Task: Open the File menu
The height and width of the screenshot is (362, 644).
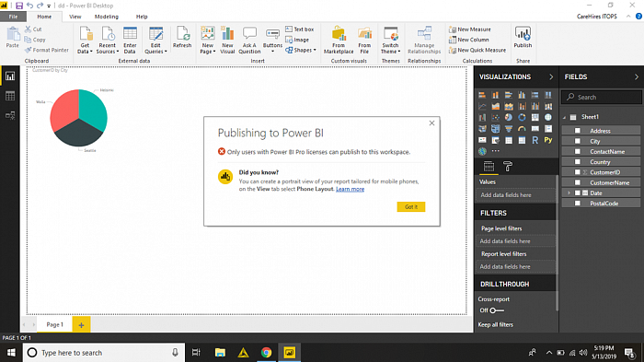Action: [13, 17]
